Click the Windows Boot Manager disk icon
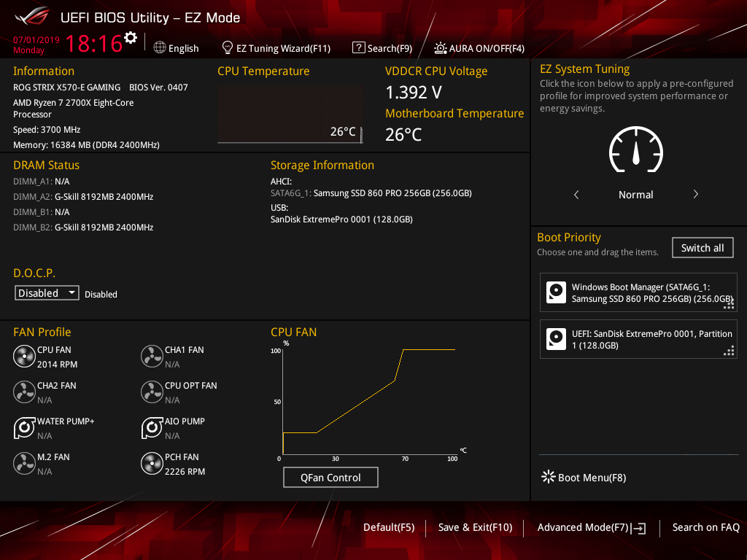The width and height of the screenshot is (747, 560). pyautogui.click(x=556, y=292)
